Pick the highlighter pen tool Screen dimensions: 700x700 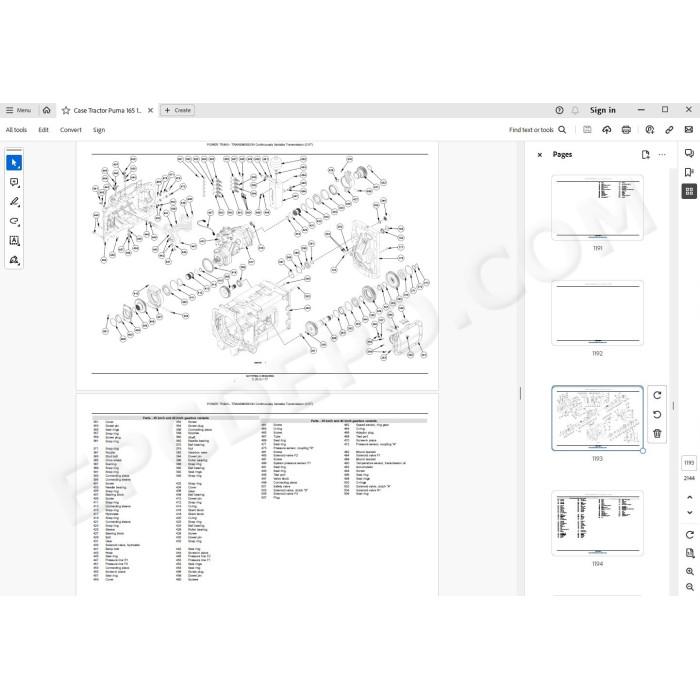coord(14,202)
